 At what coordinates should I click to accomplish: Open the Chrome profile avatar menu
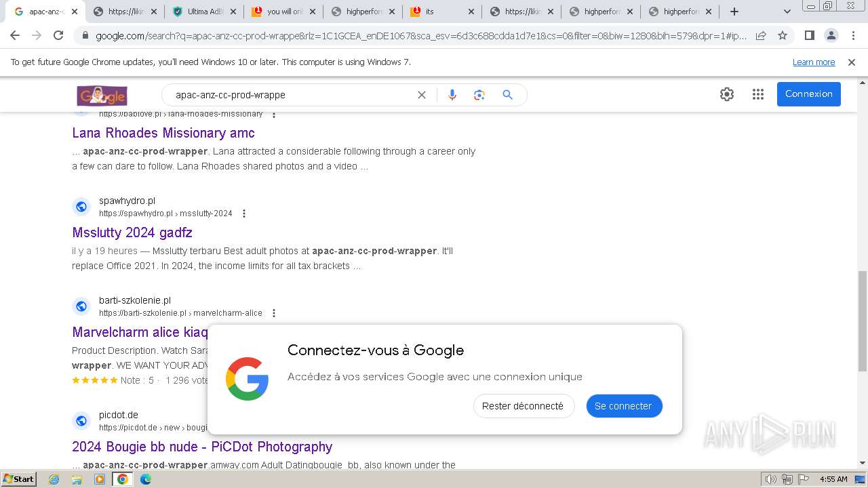coord(831,35)
